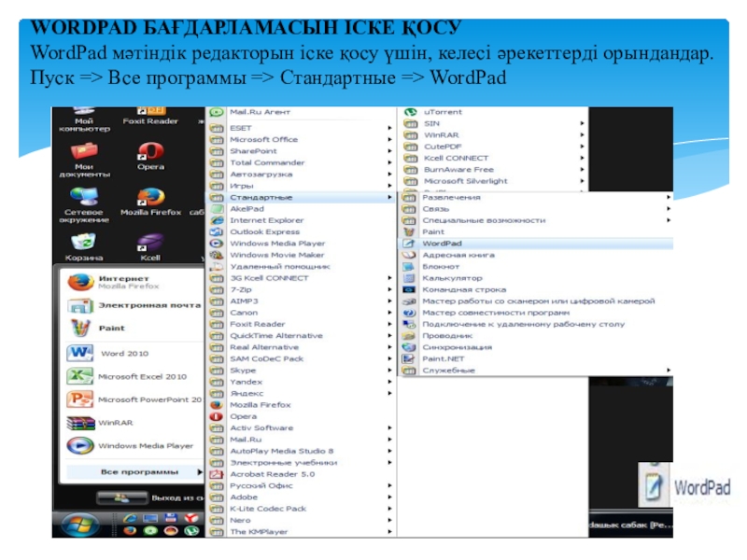
Task: Launch Windows Movie Maker
Action: click(301, 255)
